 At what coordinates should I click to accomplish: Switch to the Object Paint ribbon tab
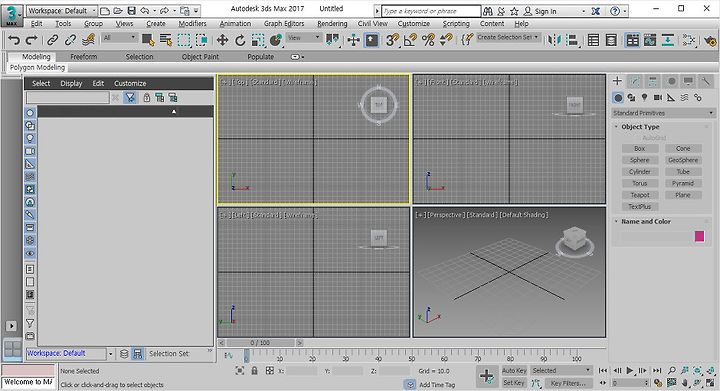coord(200,57)
